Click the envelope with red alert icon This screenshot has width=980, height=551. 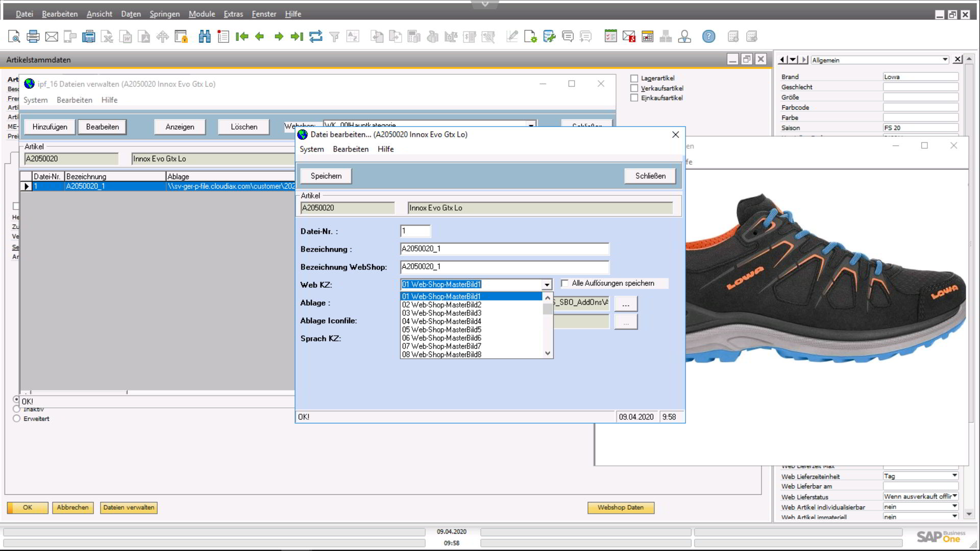point(629,36)
